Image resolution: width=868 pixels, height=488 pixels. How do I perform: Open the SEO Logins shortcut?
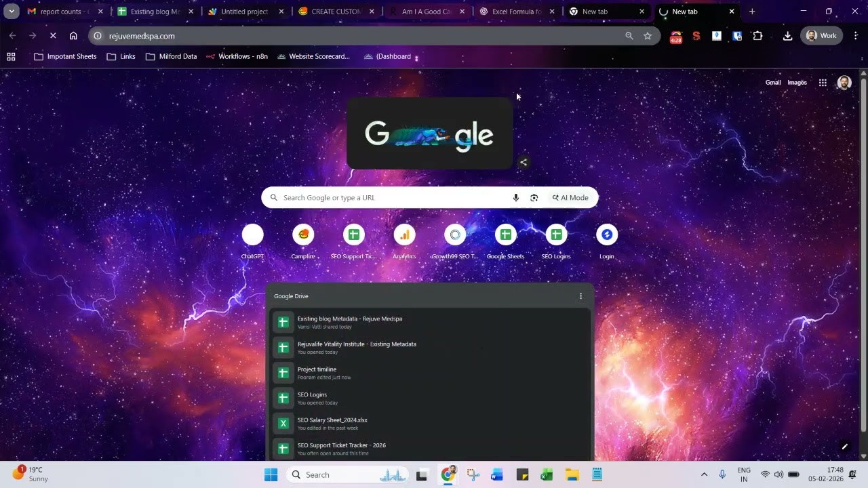(x=556, y=241)
